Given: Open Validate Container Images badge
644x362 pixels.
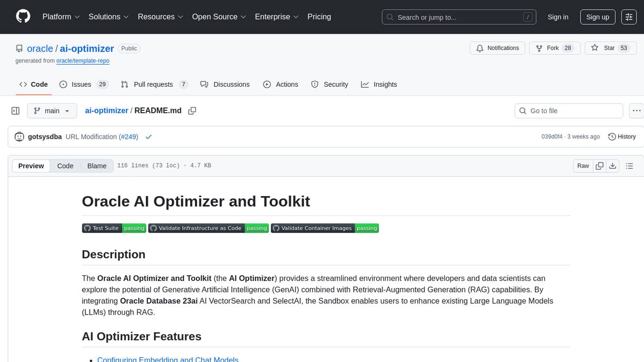Looking at the screenshot, I should point(325,228).
